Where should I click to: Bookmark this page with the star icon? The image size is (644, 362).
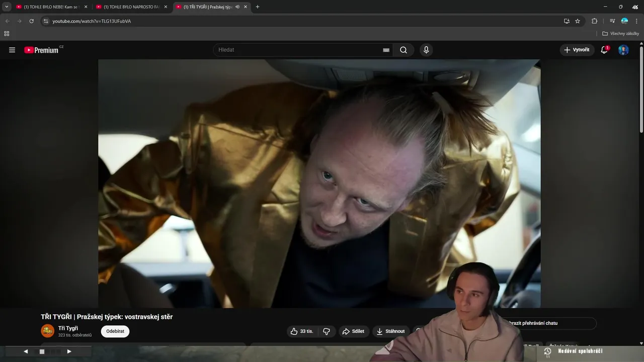578,21
